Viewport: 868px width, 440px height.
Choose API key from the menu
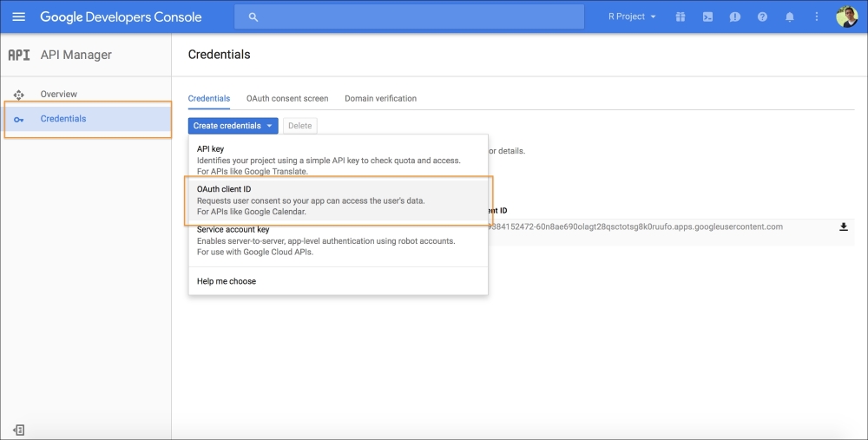pos(339,160)
